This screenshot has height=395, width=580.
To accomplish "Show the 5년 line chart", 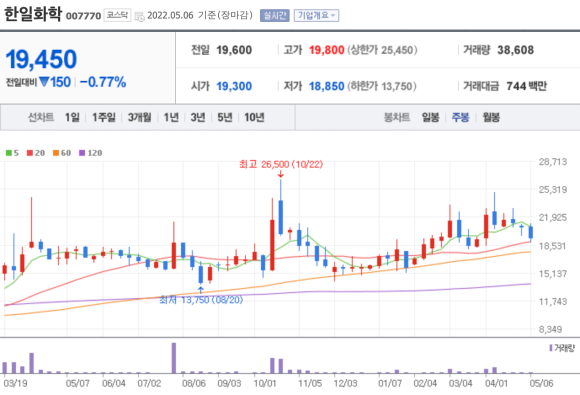I will 225,118.
